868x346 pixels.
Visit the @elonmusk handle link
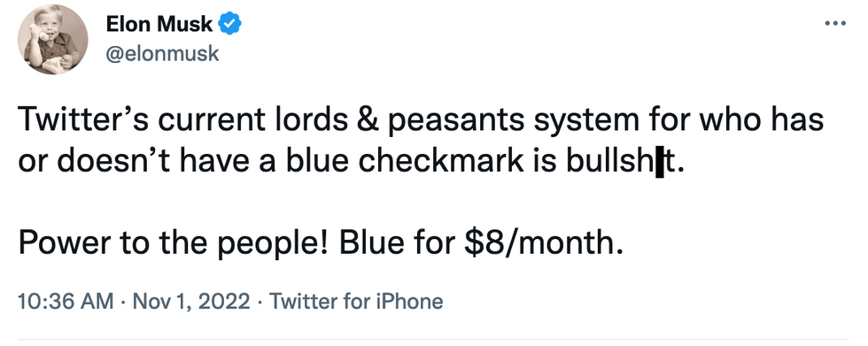pyautogui.click(x=161, y=54)
